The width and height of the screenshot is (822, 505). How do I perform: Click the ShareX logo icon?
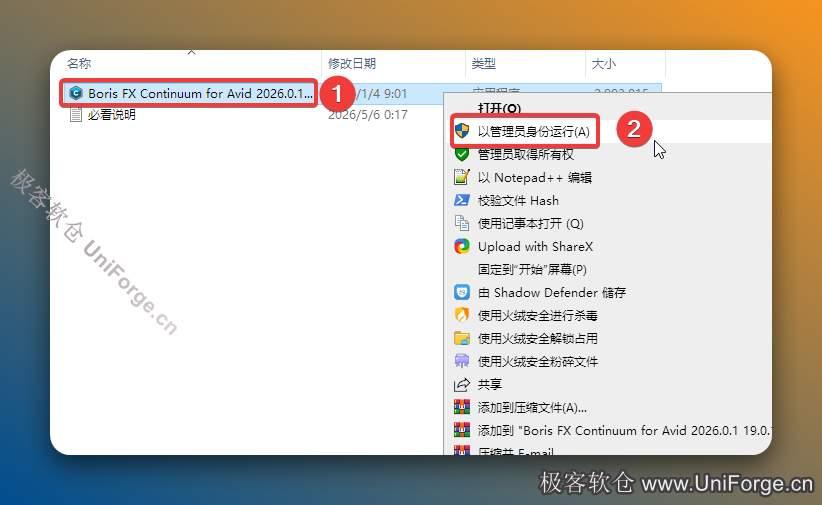pyautogui.click(x=462, y=246)
